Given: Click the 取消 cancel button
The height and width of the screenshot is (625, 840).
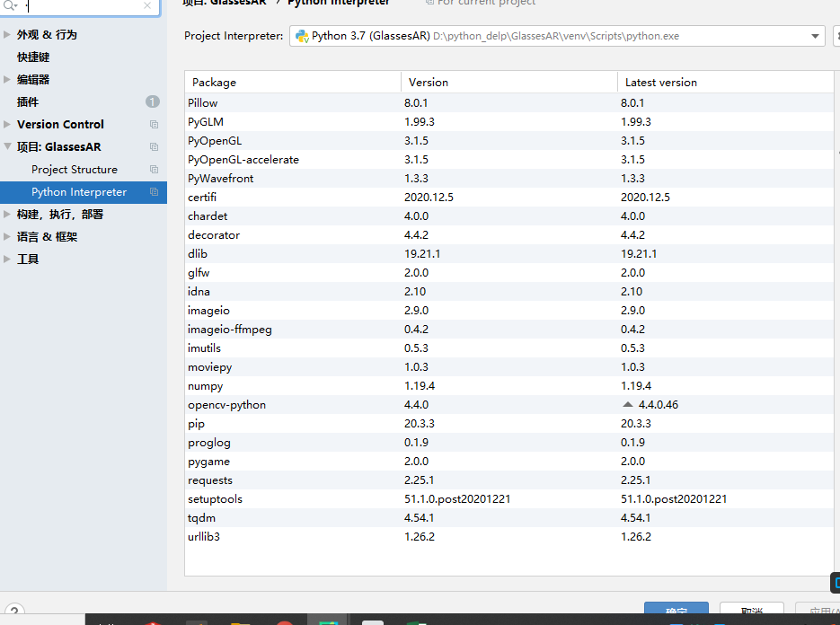Looking at the screenshot, I should click(x=752, y=610).
